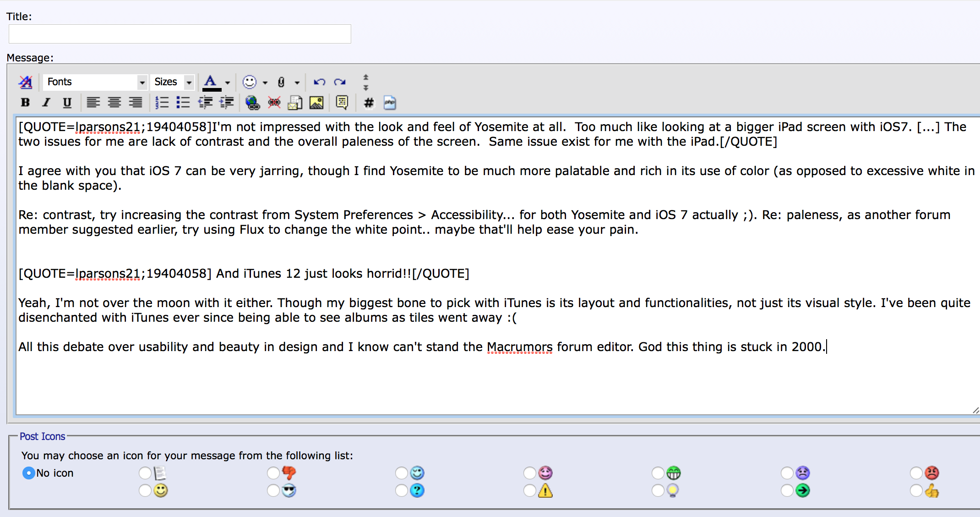
Task: Choose the light bulb post icon
Action: 673,491
